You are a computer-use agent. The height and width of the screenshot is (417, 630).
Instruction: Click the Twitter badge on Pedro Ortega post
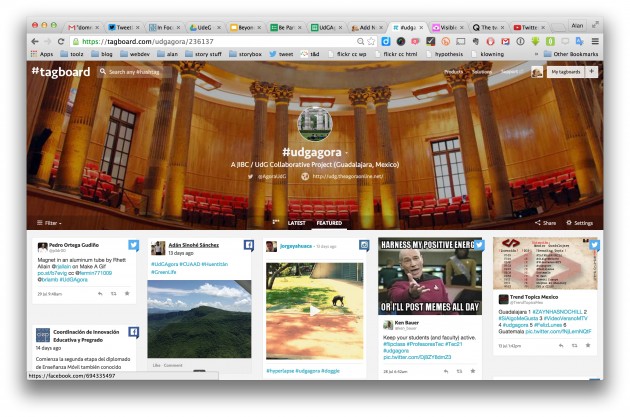133,245
